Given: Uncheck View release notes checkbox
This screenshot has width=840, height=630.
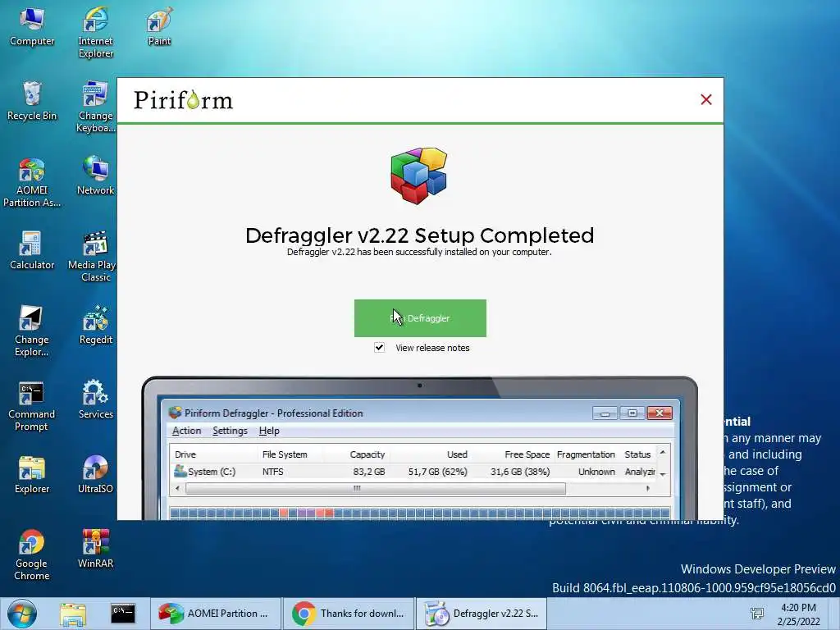Looking at the screenshot, I should pyautogui.click(x=379, y=348).
